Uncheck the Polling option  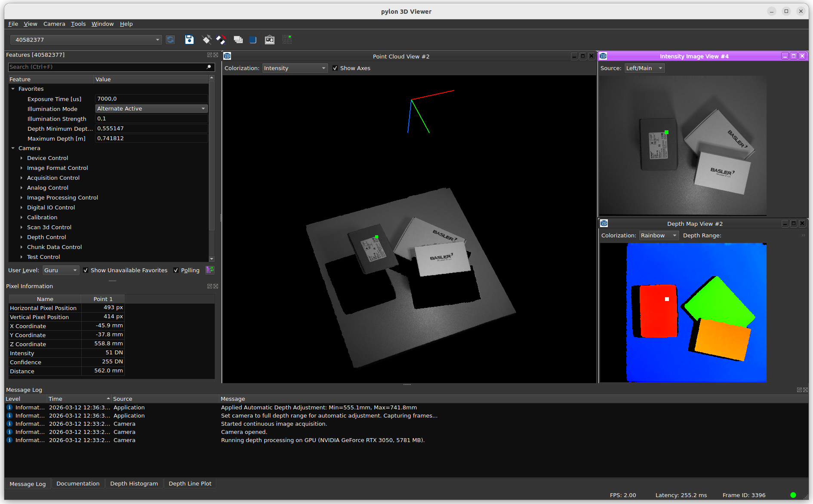tap(176, 270)
